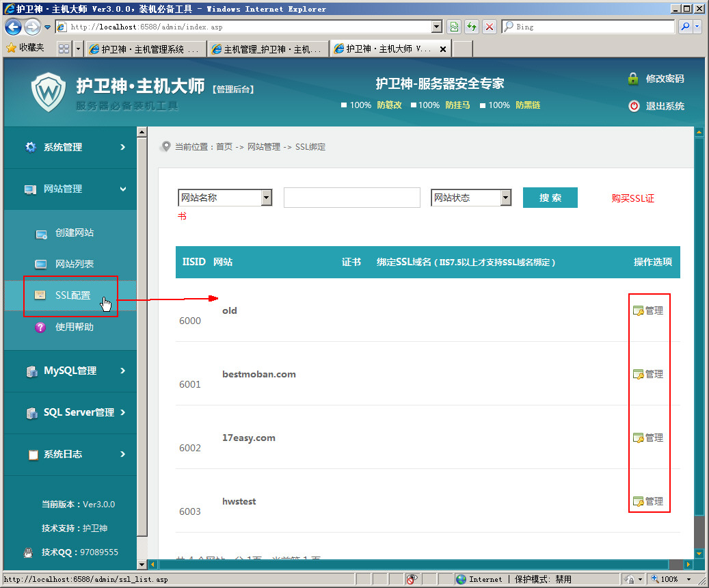Click the QQ penguin icon
709x588 pixels.
(x=28, y=552)
